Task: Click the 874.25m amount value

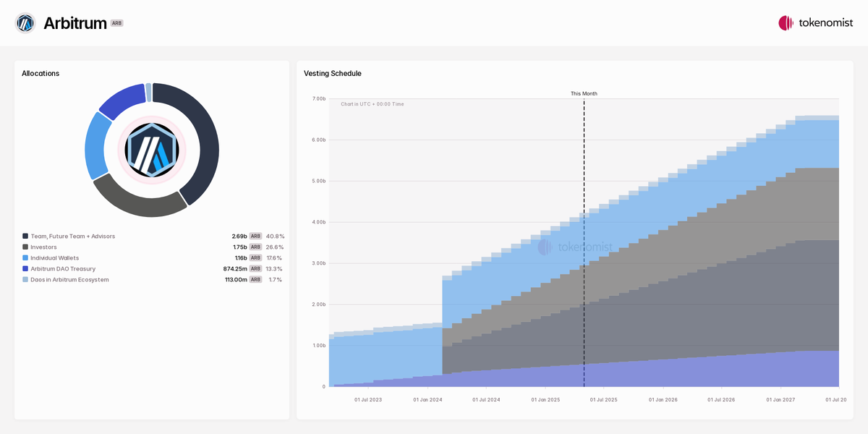Action: 235,269
